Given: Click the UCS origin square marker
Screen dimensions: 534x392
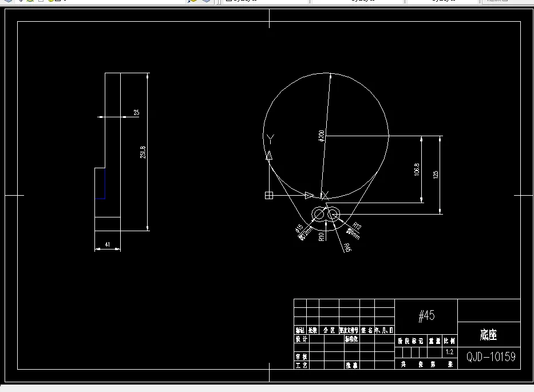Looking at the screenshot, I should coord(269,195).
